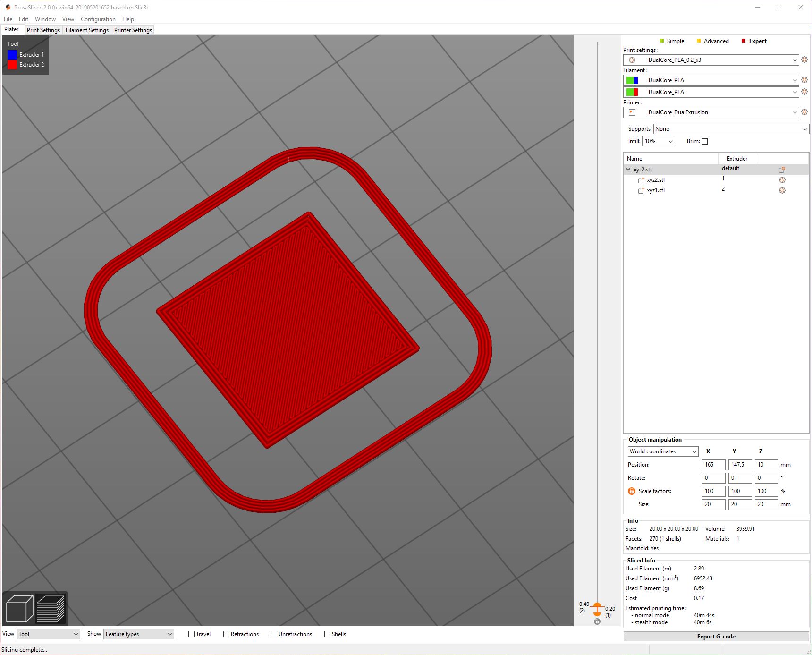Select the Expert mode option

coord(754,41)
